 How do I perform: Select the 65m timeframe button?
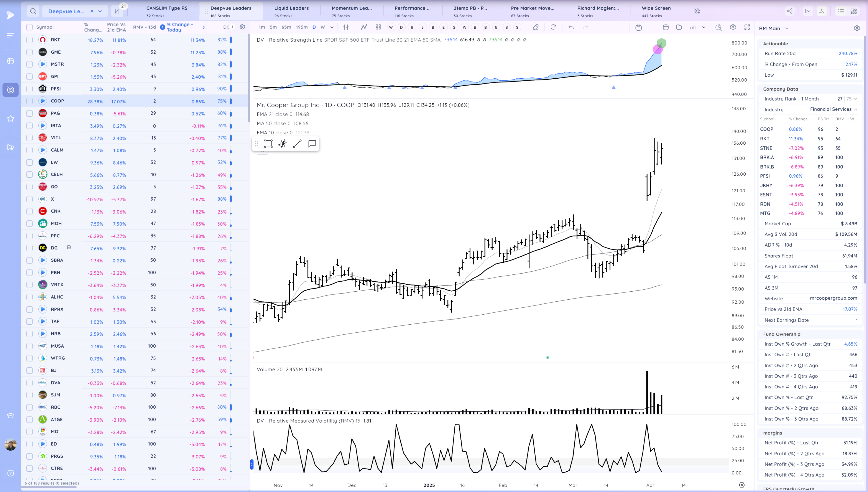(286, 27)
